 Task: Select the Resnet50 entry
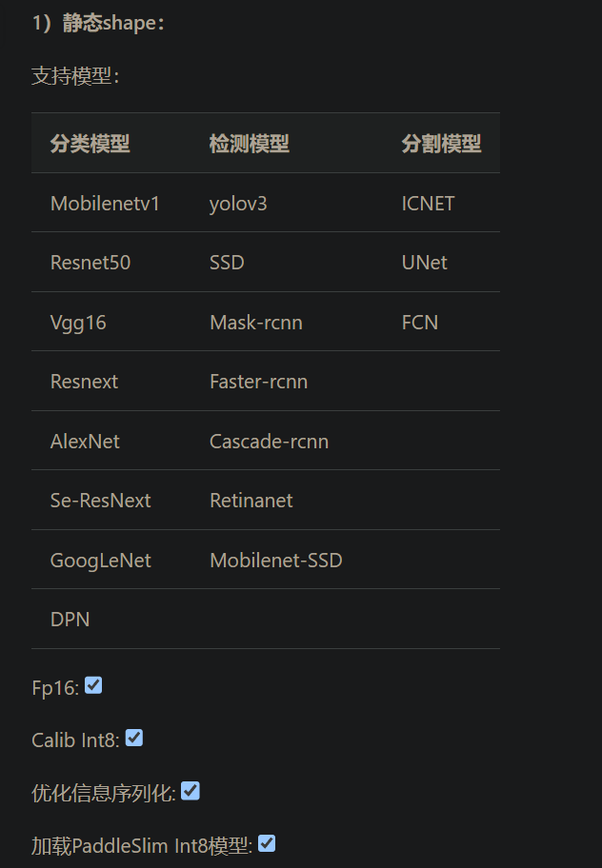90,262
